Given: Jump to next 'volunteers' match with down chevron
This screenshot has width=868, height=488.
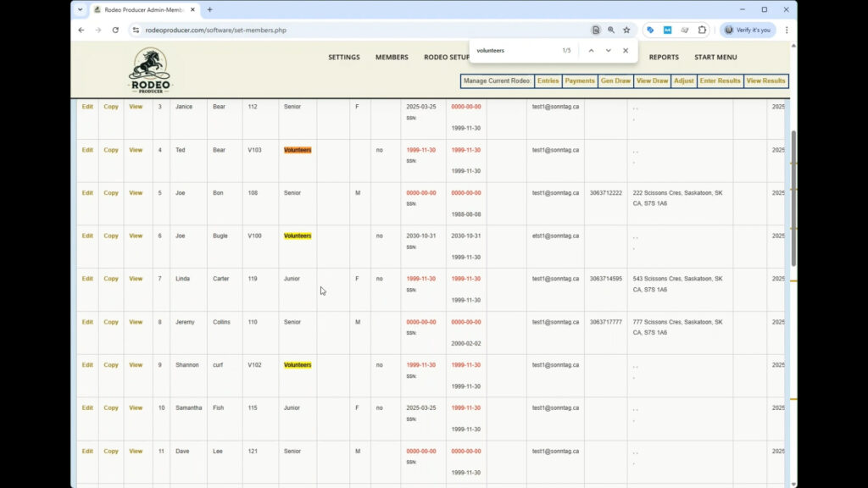Looking at the screenshot, I should (608, 50).
